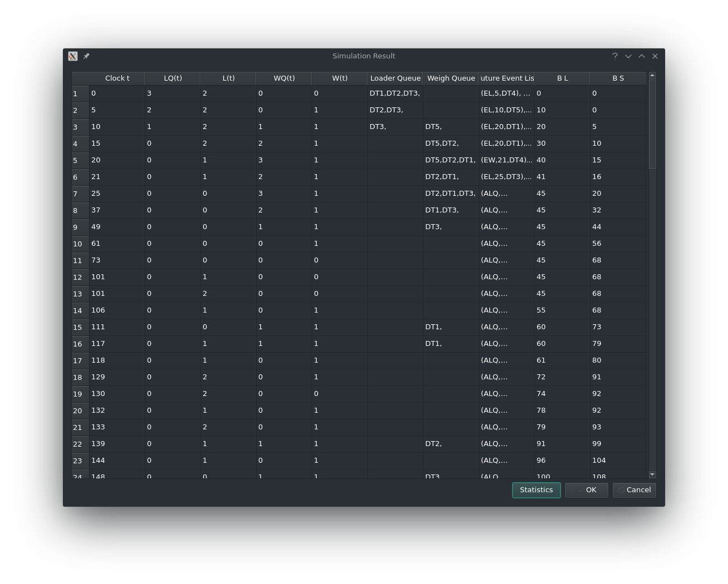This screenshot has width=728, height=584.
Task: Select the B S column header
Action: 618,78
